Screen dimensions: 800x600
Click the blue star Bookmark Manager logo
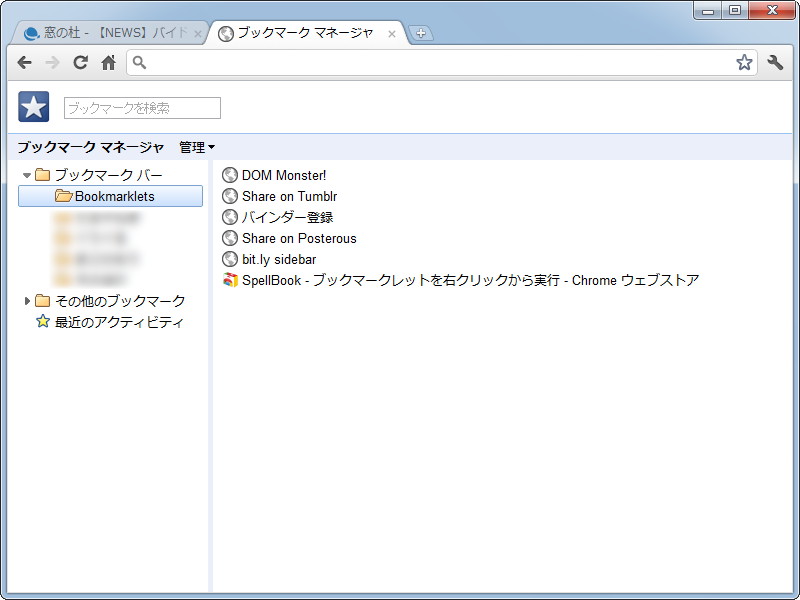point(33,105)
